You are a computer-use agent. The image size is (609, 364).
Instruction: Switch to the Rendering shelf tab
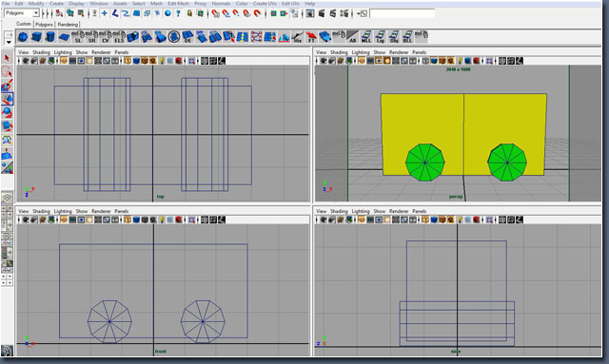[x=68, y=25]
